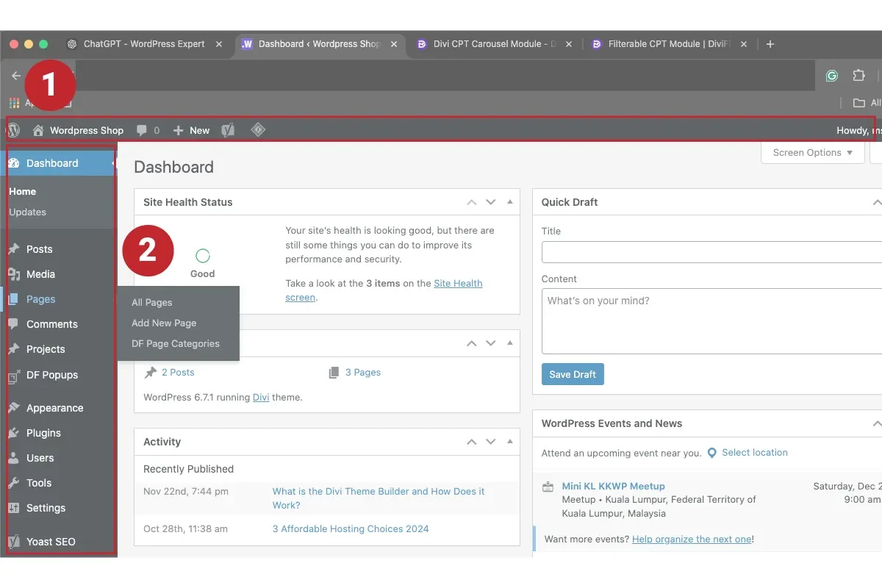Expand the Screen Options dropdown

[x=812, y=153]
